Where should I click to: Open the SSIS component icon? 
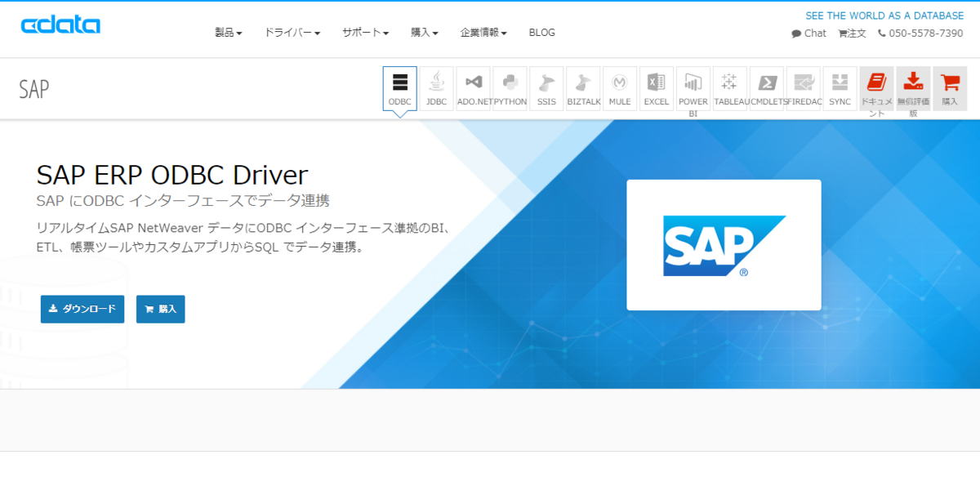pos(546,88)
